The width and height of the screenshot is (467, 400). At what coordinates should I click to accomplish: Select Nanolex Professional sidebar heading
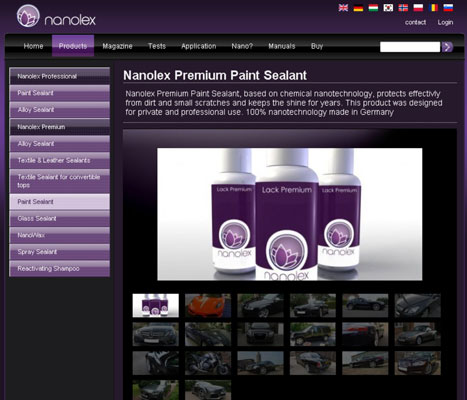click(60, 76)
